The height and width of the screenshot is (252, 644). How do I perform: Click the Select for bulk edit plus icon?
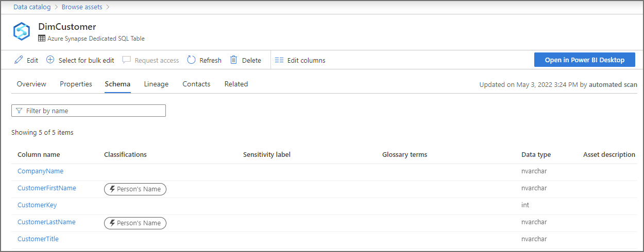point(50,60)
